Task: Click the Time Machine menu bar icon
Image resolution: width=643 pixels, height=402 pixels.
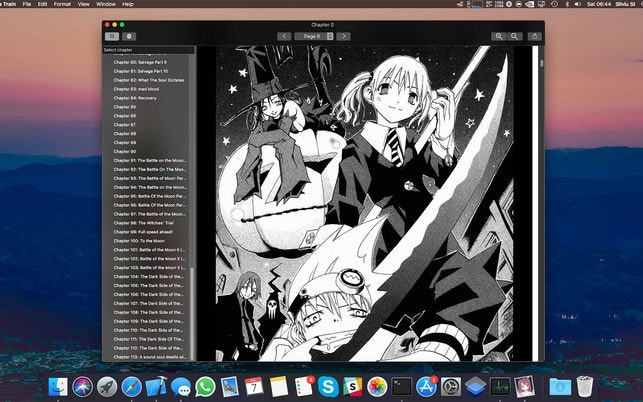Action: [x=554, y=4]
